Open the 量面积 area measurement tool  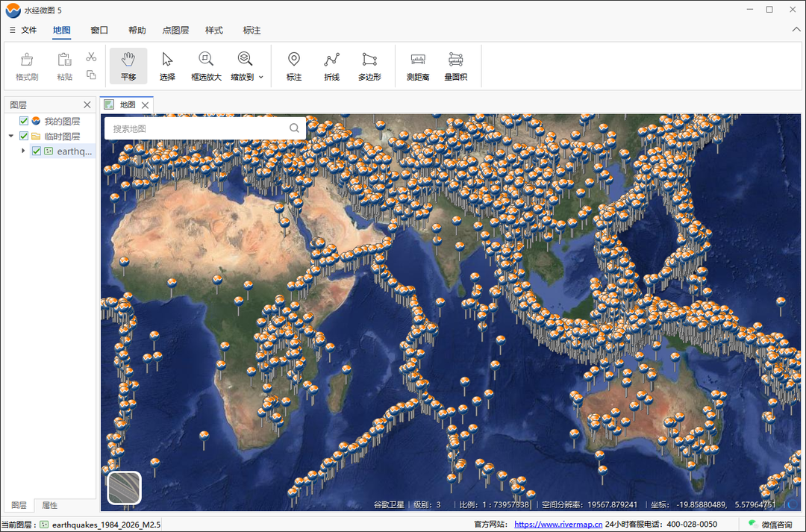pyautogui.click(x=455, y=66)
